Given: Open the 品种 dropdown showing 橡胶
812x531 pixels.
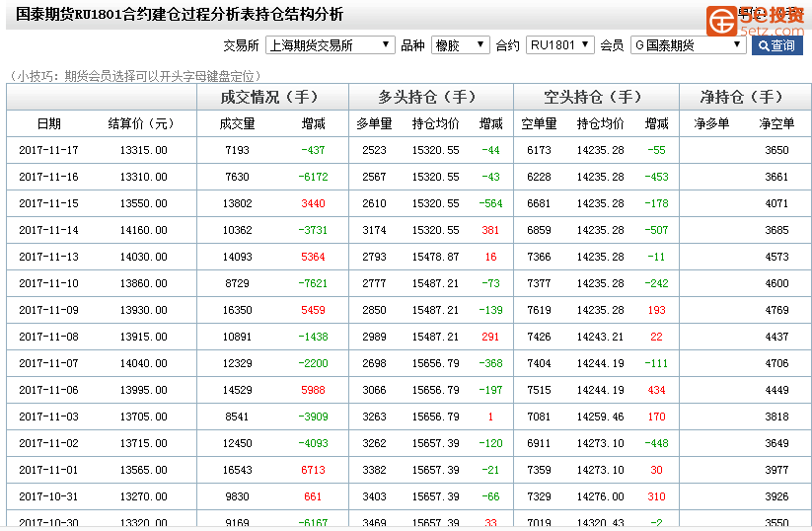Looking at the screenshot, I should tap(460, 45).
